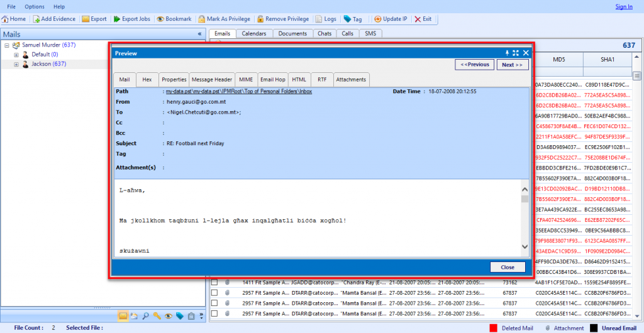Click the clipboard icon in bottom pane bar

pos(191,316)
